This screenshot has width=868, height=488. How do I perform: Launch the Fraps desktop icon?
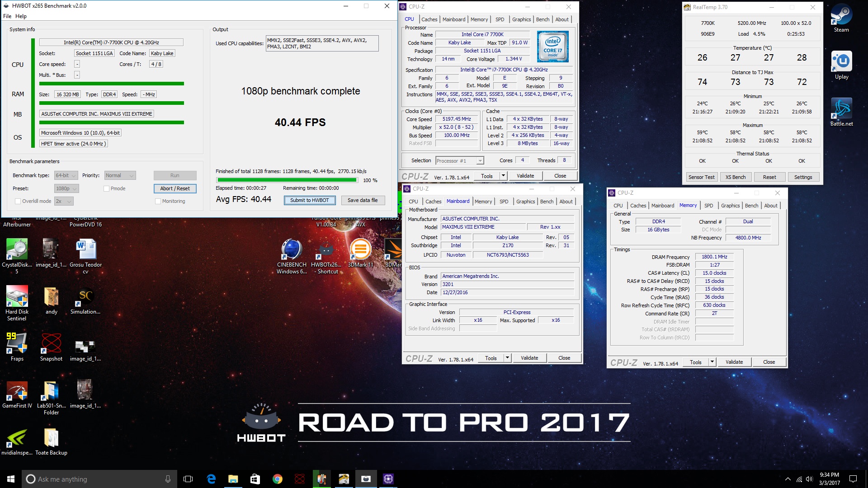point(17,347)
